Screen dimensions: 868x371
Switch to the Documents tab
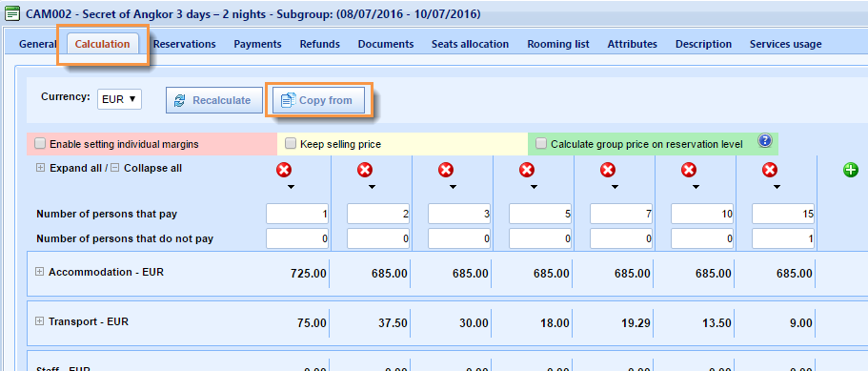(386, 44)
